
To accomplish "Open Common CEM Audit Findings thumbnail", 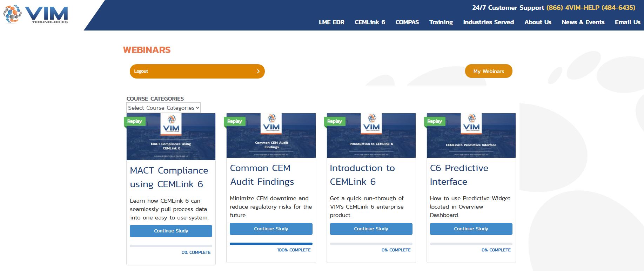I will coord(271,135).
